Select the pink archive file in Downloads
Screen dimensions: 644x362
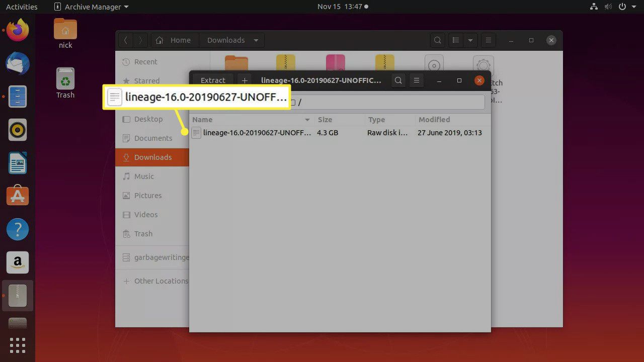click(x=335, y=63)
